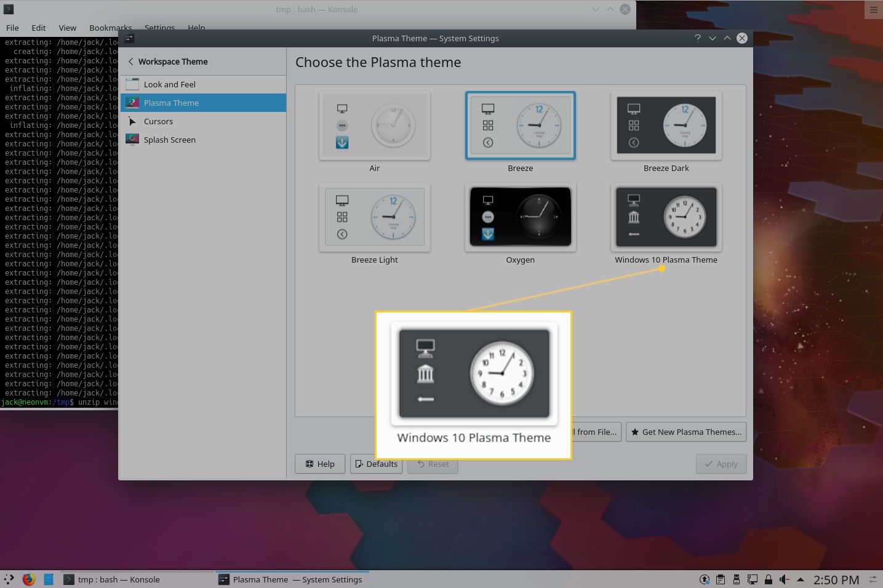Viewport: 883px width, 588px height.
Task: Click the Help button
Action: tap(320, 464)
